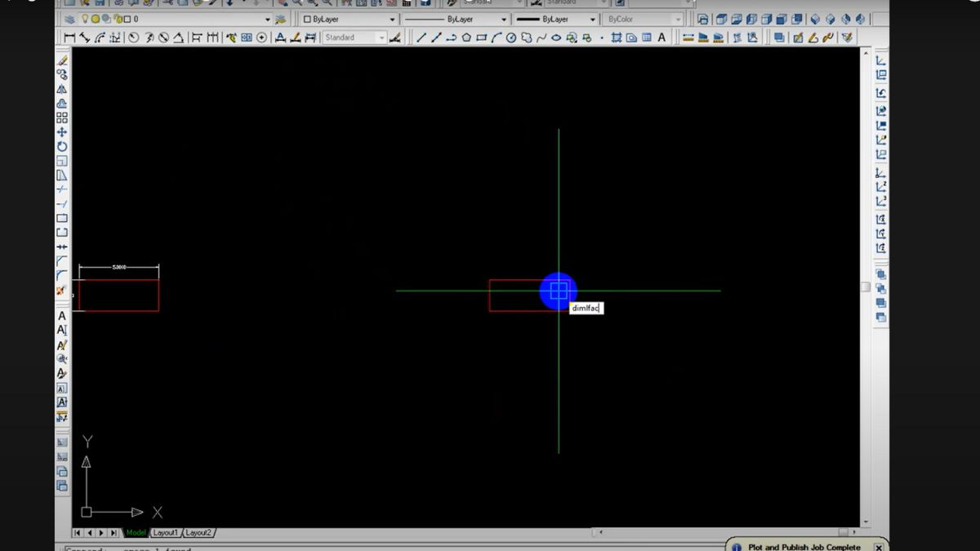Select the Trim tool

[x=62, y=189]
